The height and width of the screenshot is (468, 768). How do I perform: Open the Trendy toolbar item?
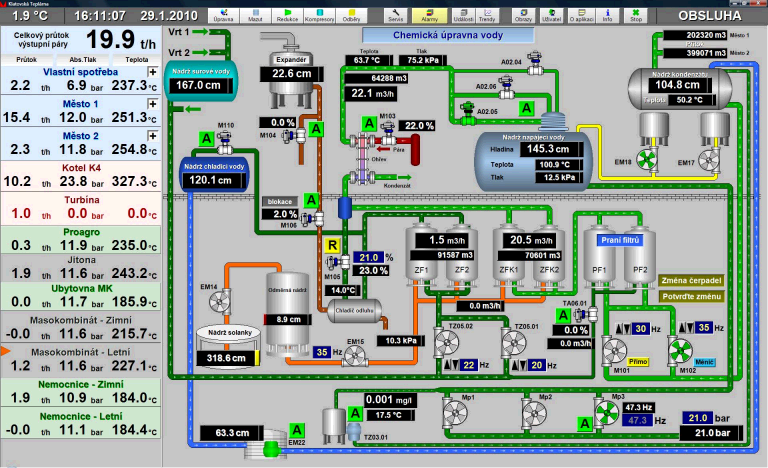click(x=485, y=17)
